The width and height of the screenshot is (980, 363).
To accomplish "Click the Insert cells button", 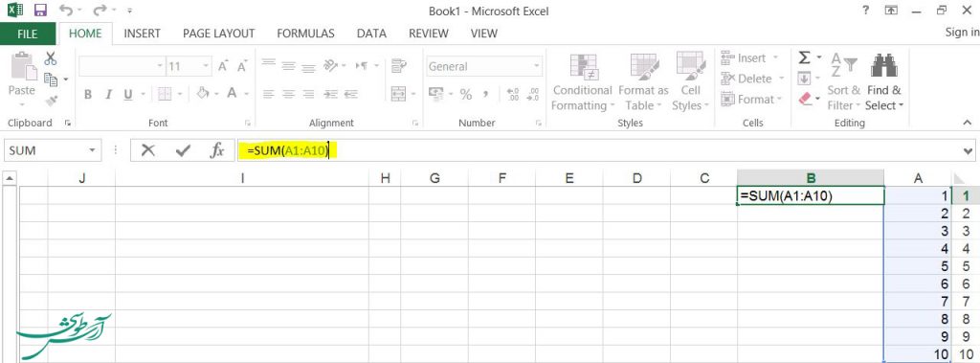I will point(749,58).
